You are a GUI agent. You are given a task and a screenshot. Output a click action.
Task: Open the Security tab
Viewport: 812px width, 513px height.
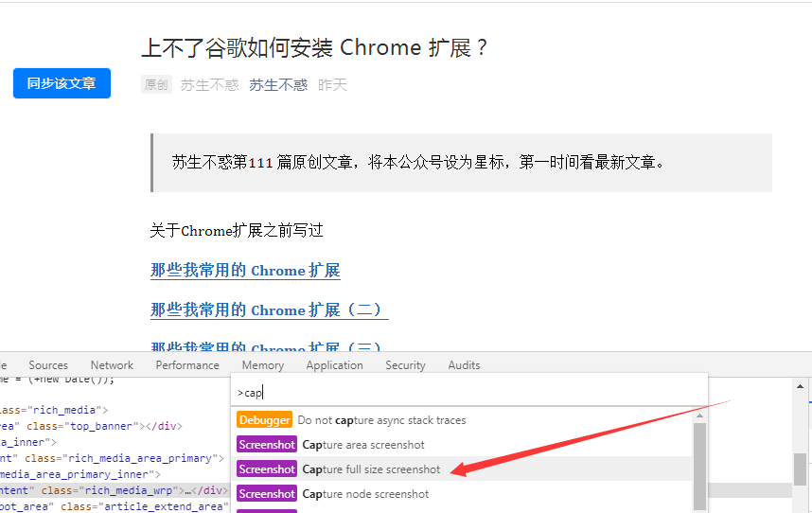(x=405, y=365)
